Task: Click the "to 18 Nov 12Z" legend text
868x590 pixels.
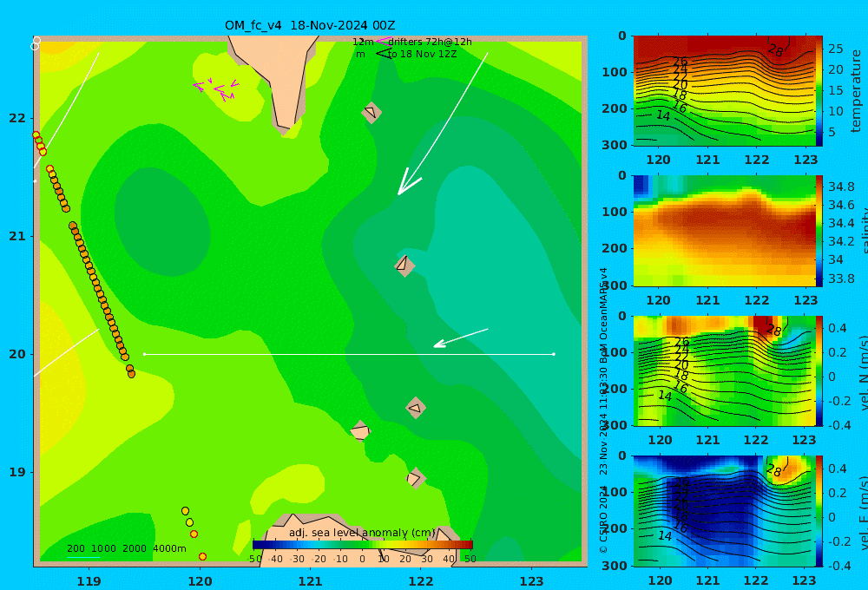Action: 422,54
